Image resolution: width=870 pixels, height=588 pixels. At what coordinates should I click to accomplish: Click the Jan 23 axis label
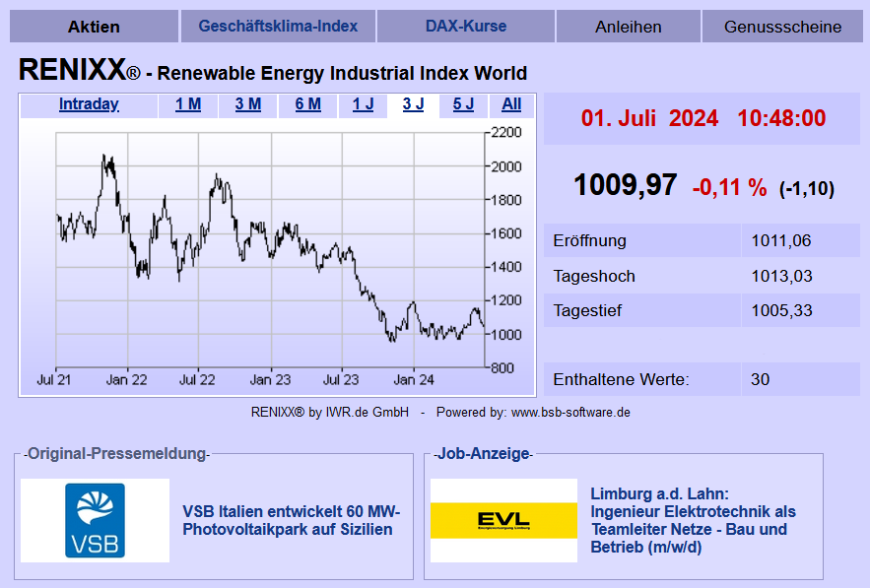click(x=270, y=380)
